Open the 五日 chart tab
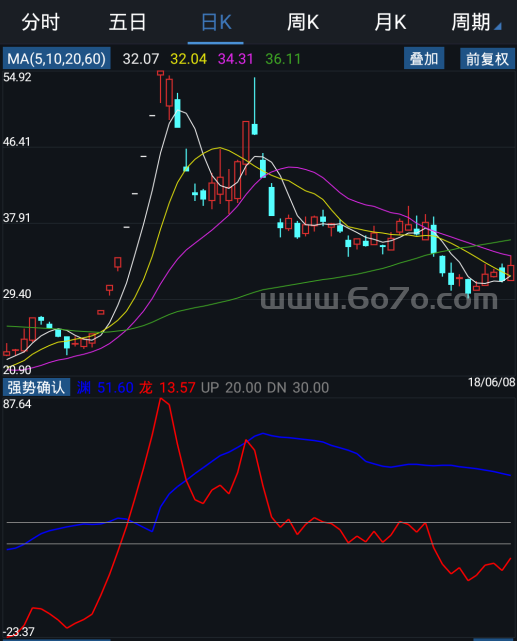Screen dimensions: 517x641 tap(128, 22)
